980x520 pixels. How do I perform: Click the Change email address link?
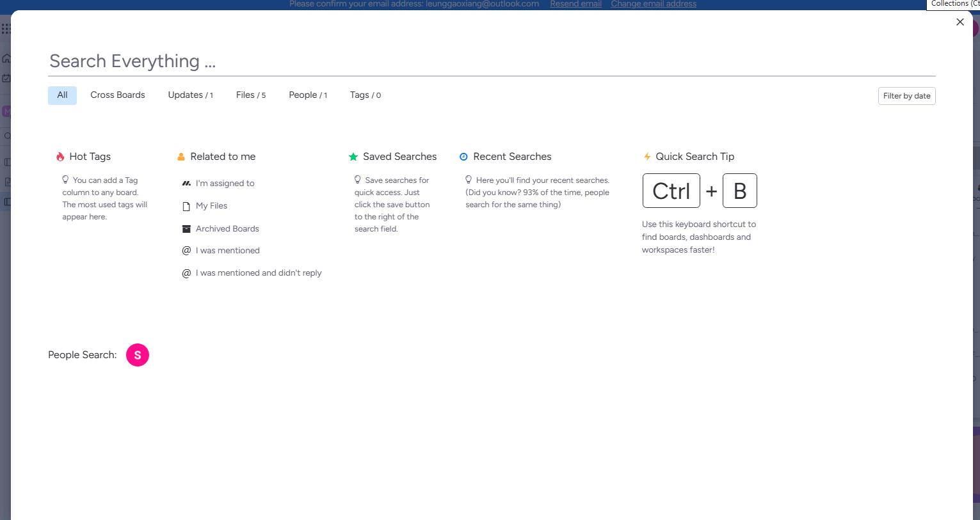[653, 4]
